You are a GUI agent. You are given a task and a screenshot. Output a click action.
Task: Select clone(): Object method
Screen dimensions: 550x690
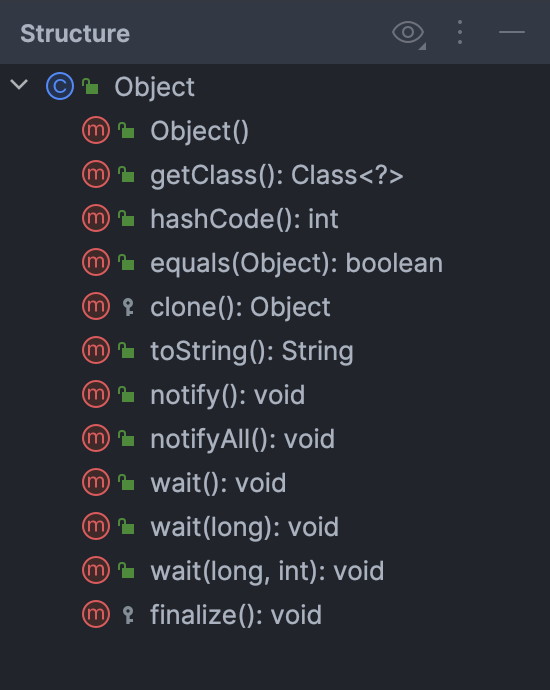point(240,307)
